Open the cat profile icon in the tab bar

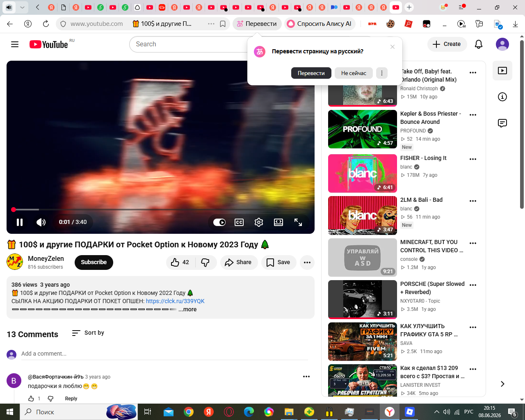tap(443, 7)
